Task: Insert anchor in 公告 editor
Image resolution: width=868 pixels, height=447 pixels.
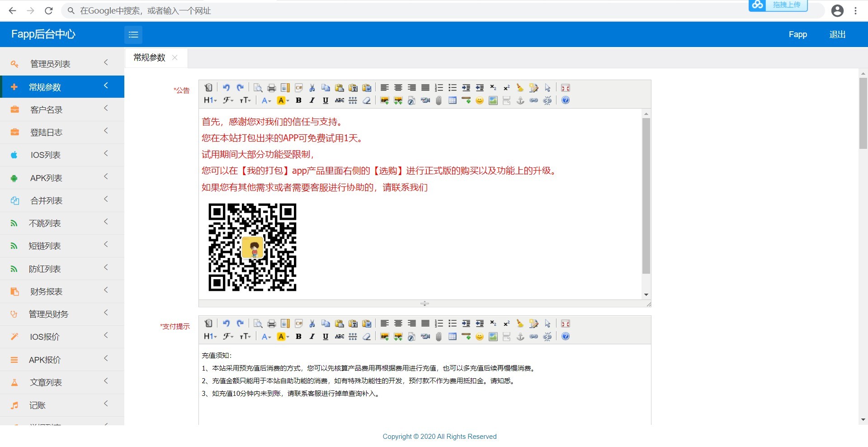Action: click(x=520, y=100)
